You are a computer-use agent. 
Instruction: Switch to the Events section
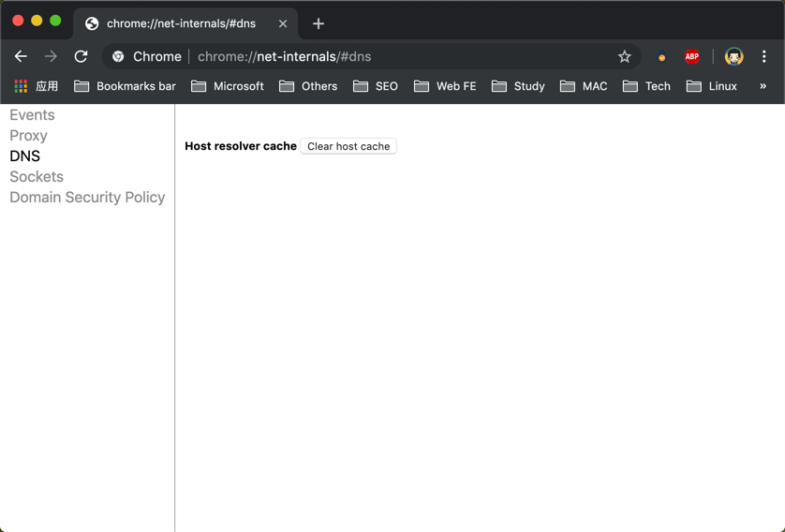pyautogui.click(x=32, y=115)
